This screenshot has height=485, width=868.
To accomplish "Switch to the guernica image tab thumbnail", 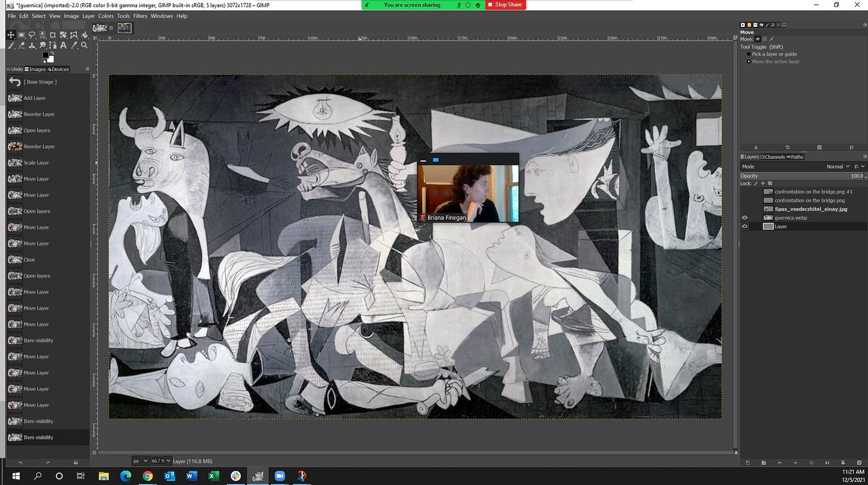I will pyautogui.click(x=100, y=27).
